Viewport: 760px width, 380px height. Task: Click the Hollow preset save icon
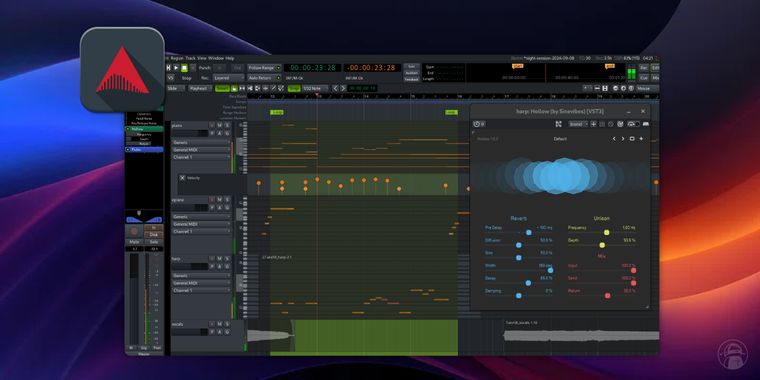tap(632, 139)
